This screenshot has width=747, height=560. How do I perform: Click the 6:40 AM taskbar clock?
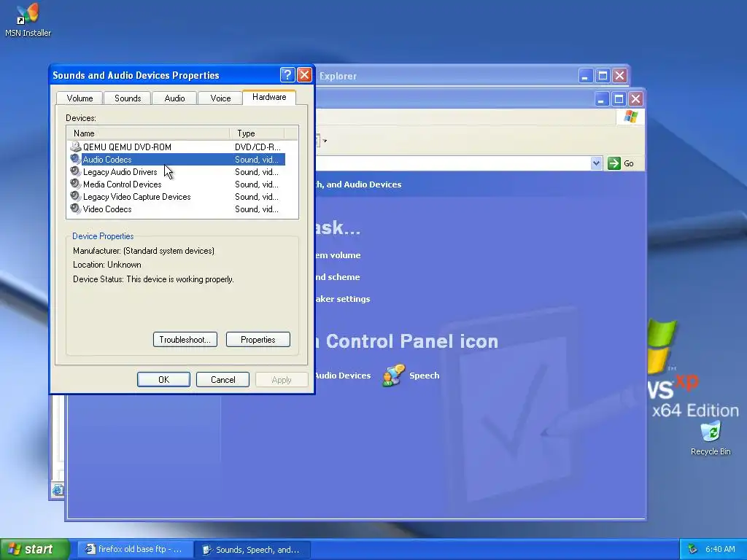point(720,549)
